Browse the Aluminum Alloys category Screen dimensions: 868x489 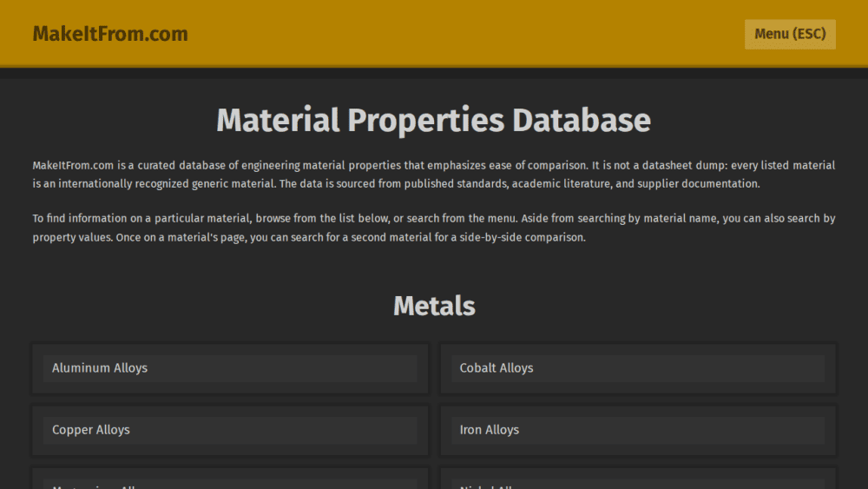pyautogui.click(x=230, y=368)
